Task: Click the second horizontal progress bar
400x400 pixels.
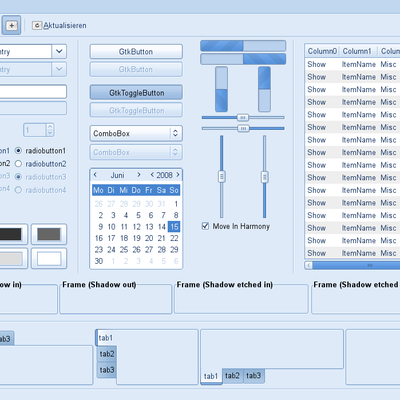Action: coord(243,59)
